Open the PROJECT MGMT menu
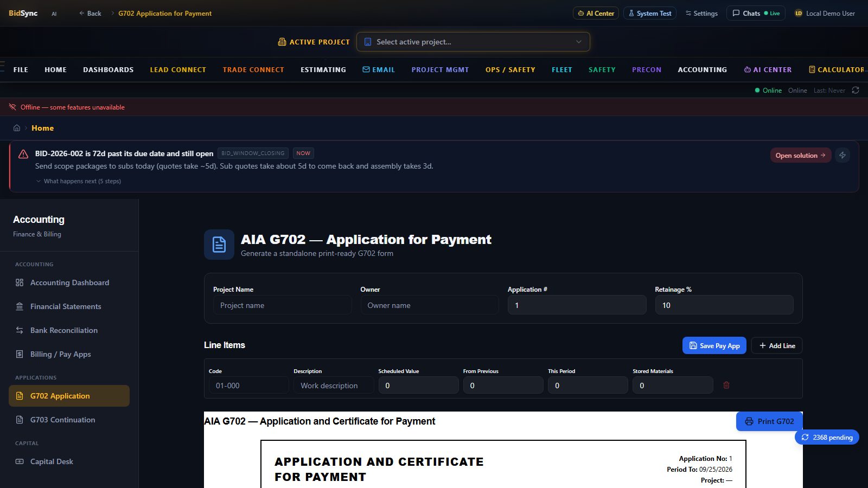The height and width of the screenshot is (488, 868). tap(440, 69)
